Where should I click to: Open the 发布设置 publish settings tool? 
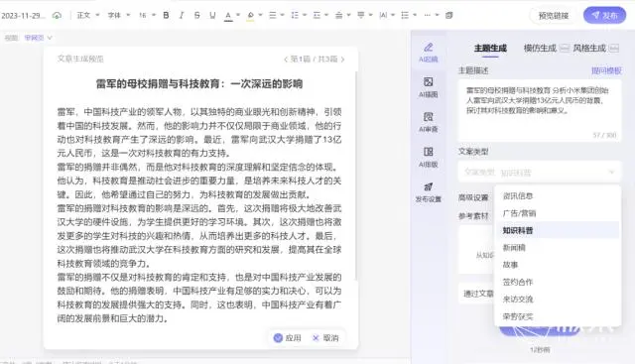[x=428, y=192]
